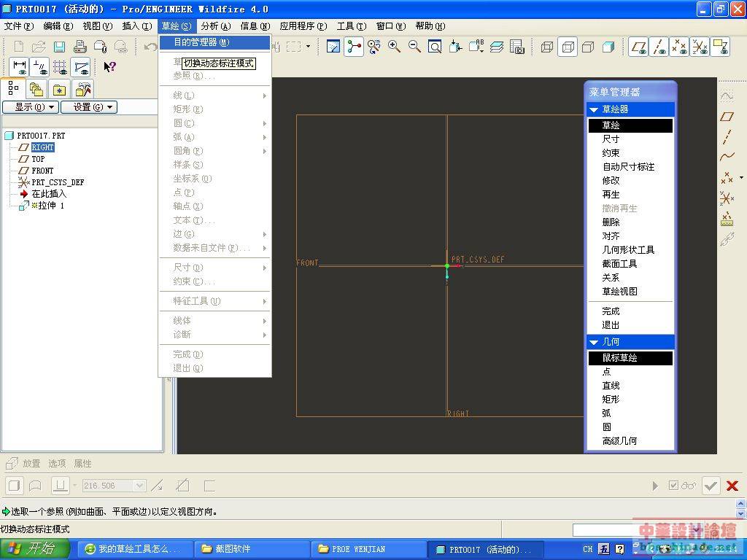The width and height of the screenshot is (747, 560).
Task: Open the extrude depth value dropdown
Action: pos(139,486)
